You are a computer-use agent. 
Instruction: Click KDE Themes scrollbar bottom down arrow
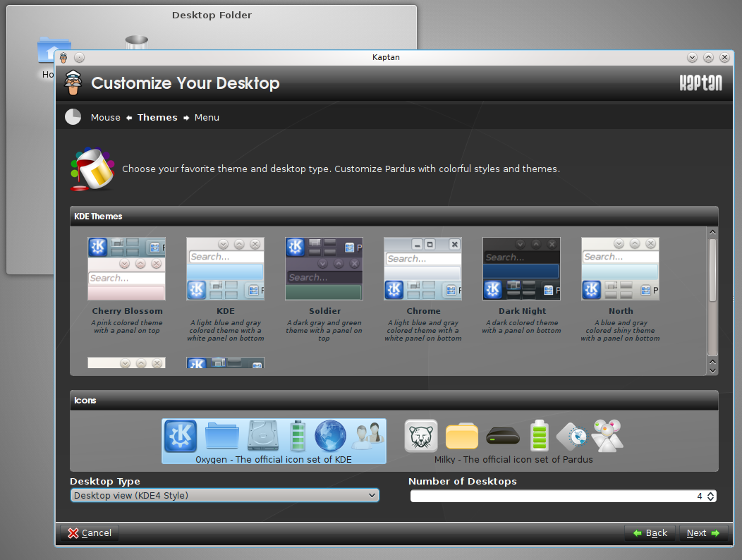712,371
